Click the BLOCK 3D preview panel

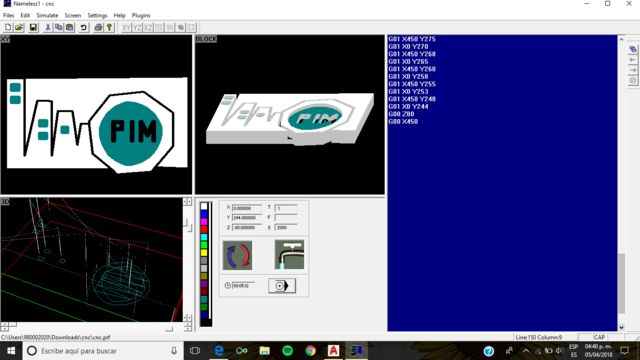pos(290,115)
